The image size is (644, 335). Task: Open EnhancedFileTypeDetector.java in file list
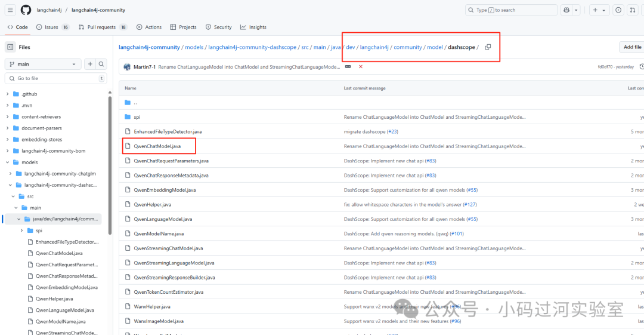168,132
